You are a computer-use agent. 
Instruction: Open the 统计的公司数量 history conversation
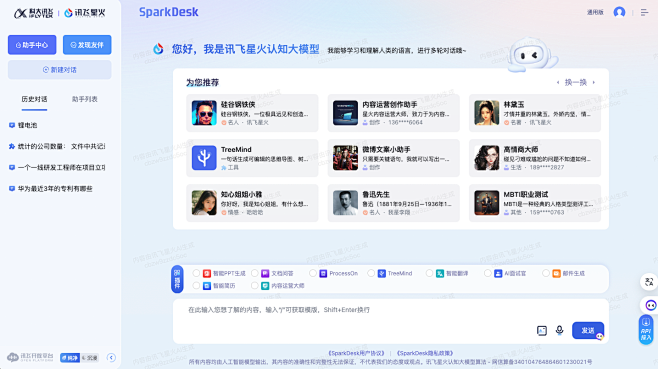click(57, 146)
